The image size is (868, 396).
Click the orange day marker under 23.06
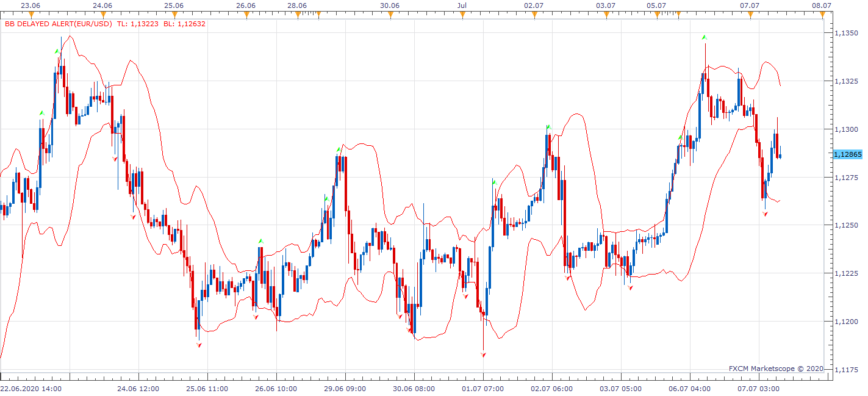pos(31,14)
